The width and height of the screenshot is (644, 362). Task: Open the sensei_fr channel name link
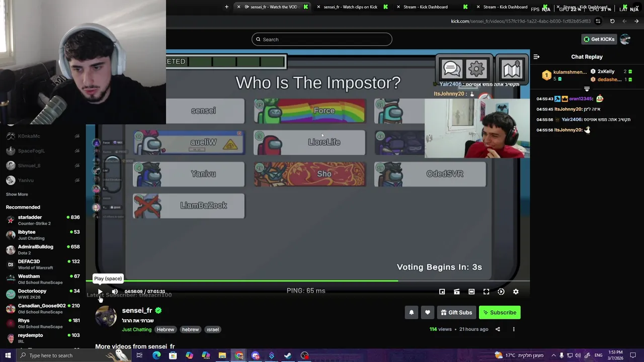[x=137, y=311]
